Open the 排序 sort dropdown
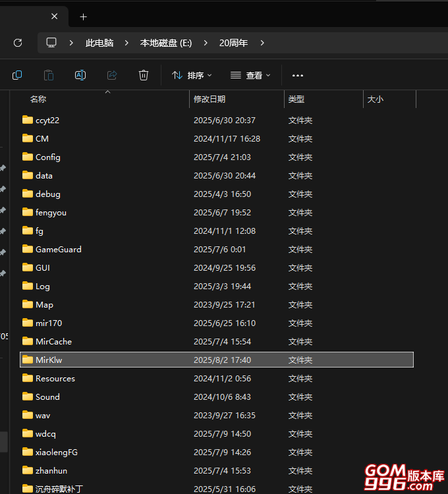The height and width of the screenshot is (494, 448). (x=192, y=75)
